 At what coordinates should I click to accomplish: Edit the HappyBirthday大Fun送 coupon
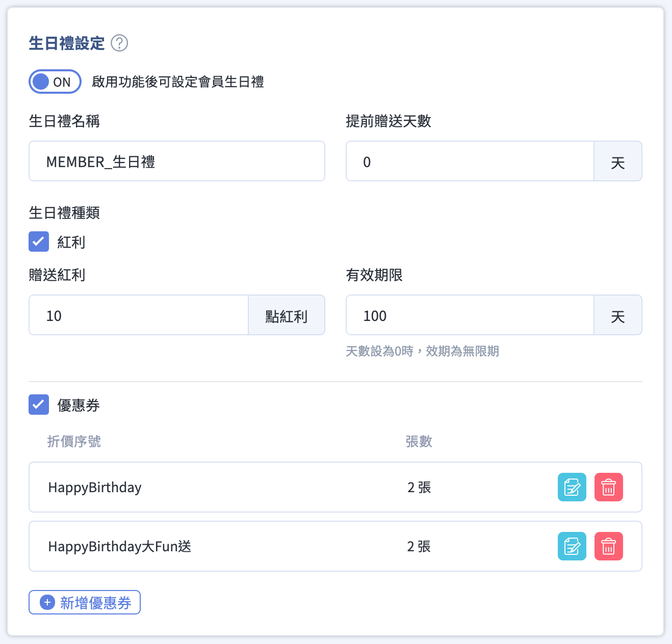tap(572, 546)
